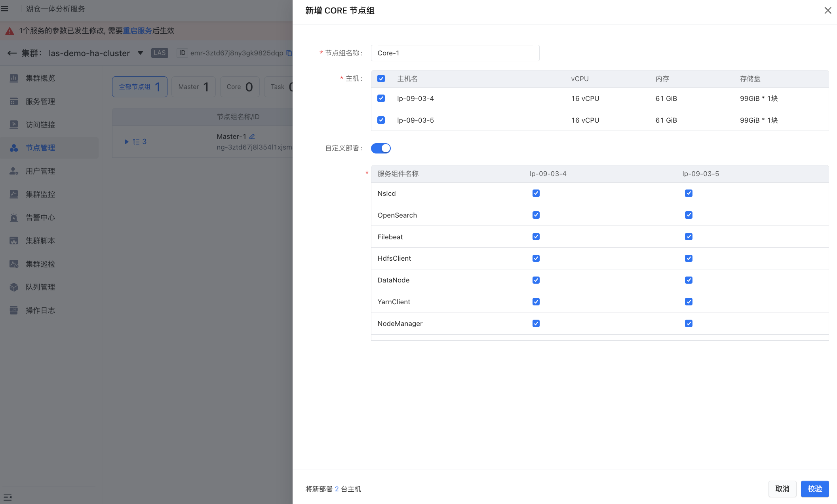This screenshot has width=837, height=504.
Task: Click the 集群脚本 sidebar icon
Action: (x=14, y=241)
